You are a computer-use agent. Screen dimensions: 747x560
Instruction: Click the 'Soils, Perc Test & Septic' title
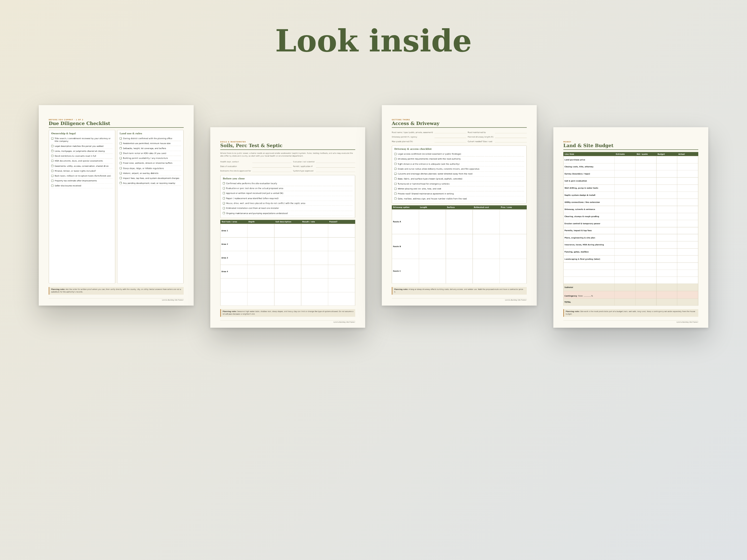point(251,145)
